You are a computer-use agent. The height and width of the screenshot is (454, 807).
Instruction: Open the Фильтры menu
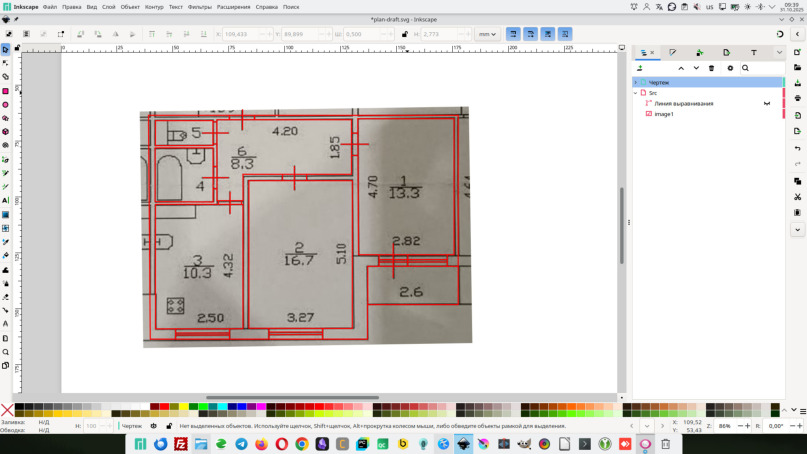coord(200,7)
